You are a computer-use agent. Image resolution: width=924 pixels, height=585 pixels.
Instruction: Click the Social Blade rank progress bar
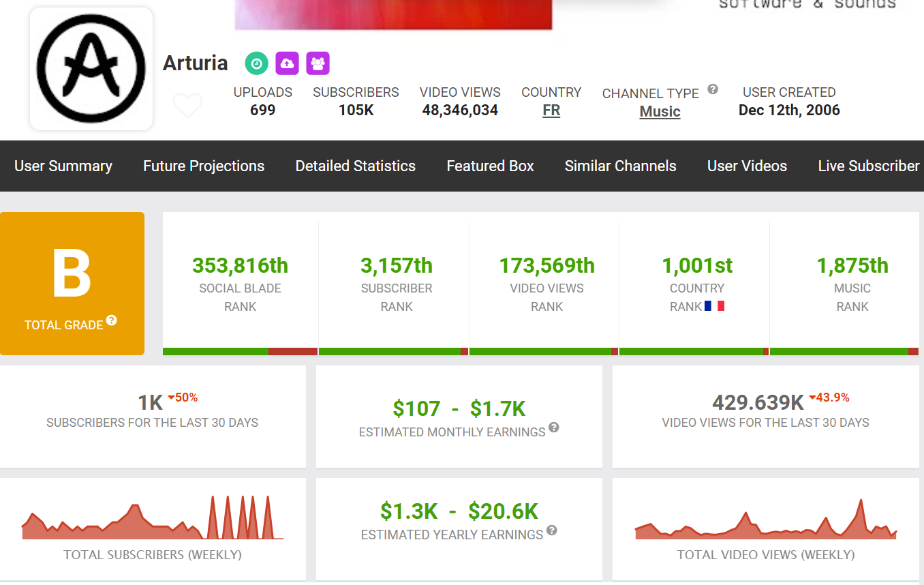tap(241, 352)
